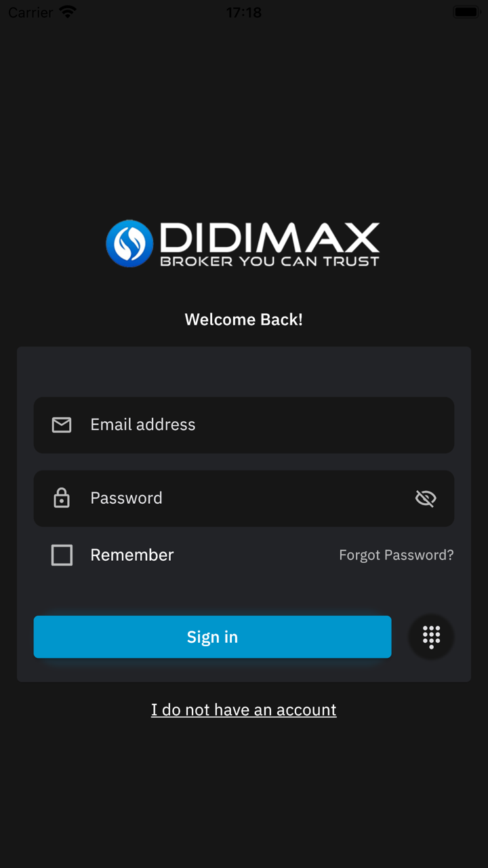Screen dimensions: 488x868
Task: Tap the Welcome Back! heading
Action: (x=244, y=319)
